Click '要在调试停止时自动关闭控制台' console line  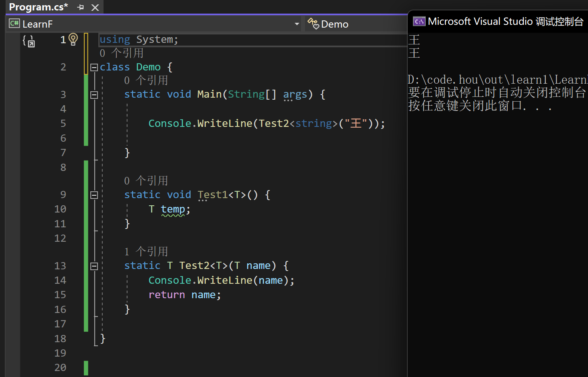pyautogui.click(x=497, y=92)
